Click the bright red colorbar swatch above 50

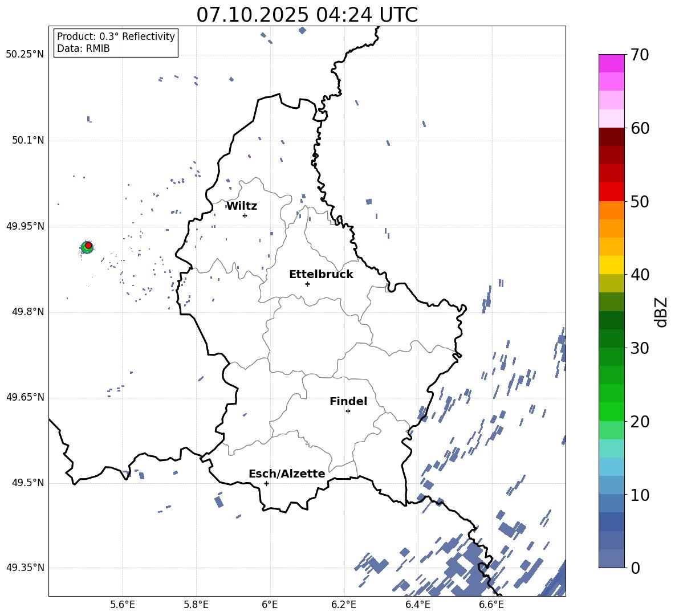611,191
